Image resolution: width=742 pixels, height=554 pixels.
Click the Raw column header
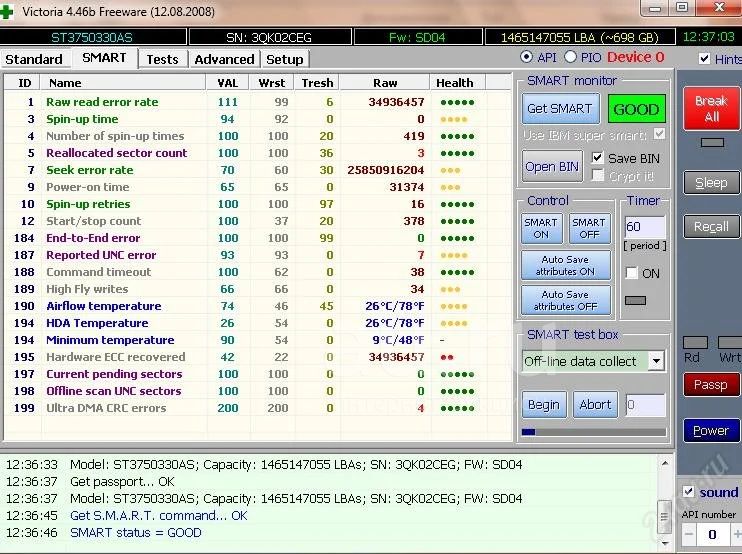(x=385, y=83)
